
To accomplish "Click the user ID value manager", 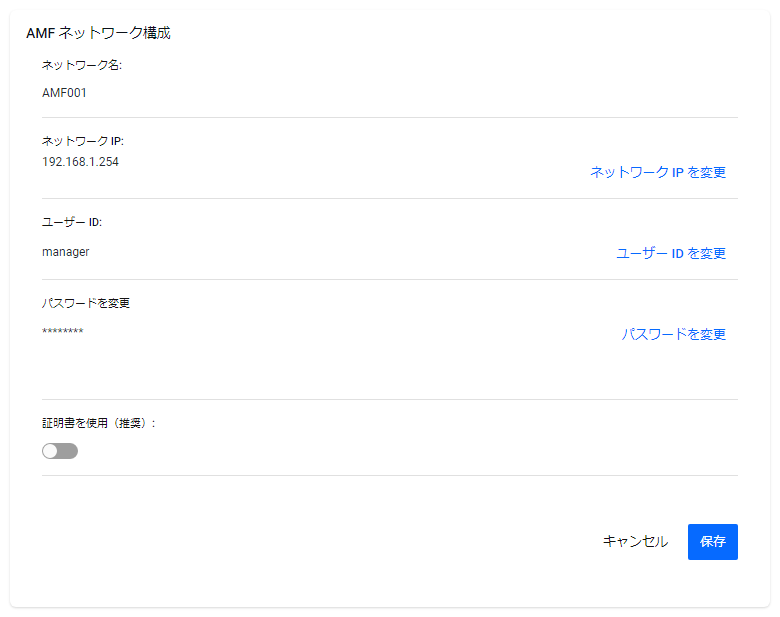I will [x=66, y=252].
